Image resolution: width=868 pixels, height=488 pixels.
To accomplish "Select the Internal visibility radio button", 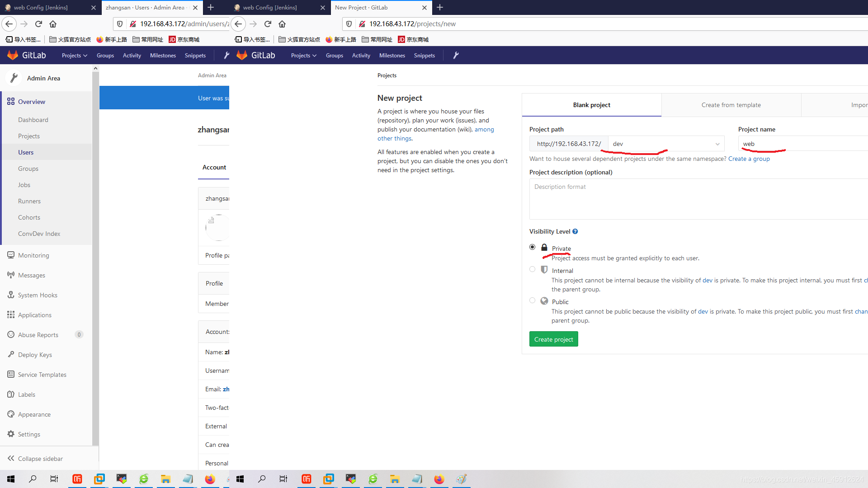I will (x=533, y=269).
